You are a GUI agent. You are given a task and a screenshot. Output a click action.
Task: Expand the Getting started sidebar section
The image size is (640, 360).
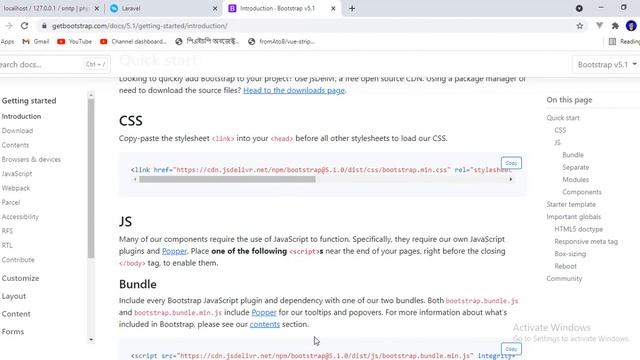29,100
